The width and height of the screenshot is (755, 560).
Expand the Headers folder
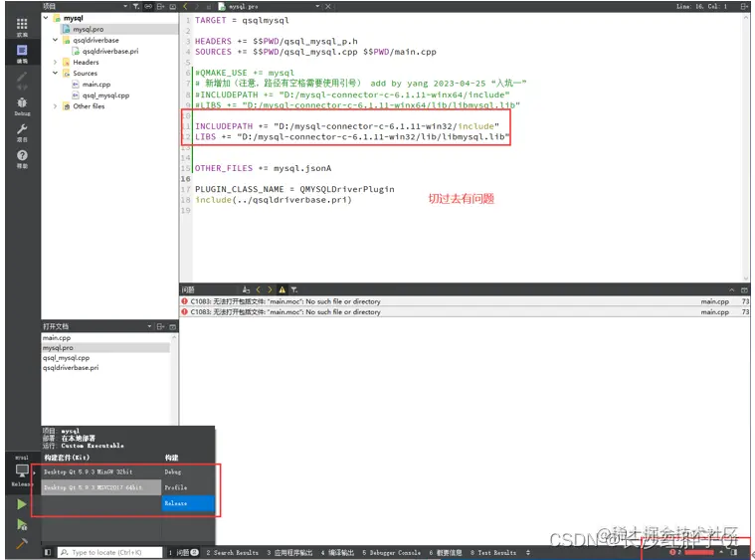coord(55,62)
